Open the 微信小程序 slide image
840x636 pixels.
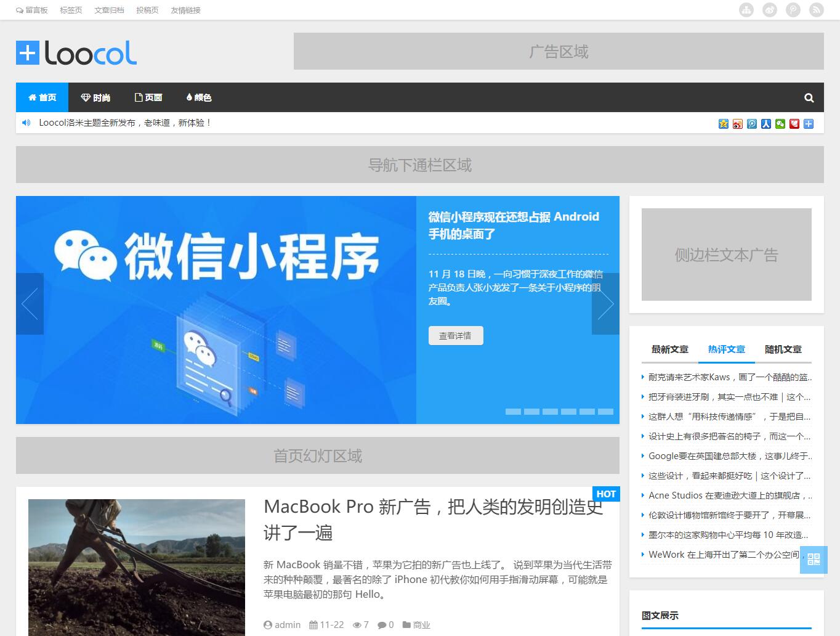216,310
